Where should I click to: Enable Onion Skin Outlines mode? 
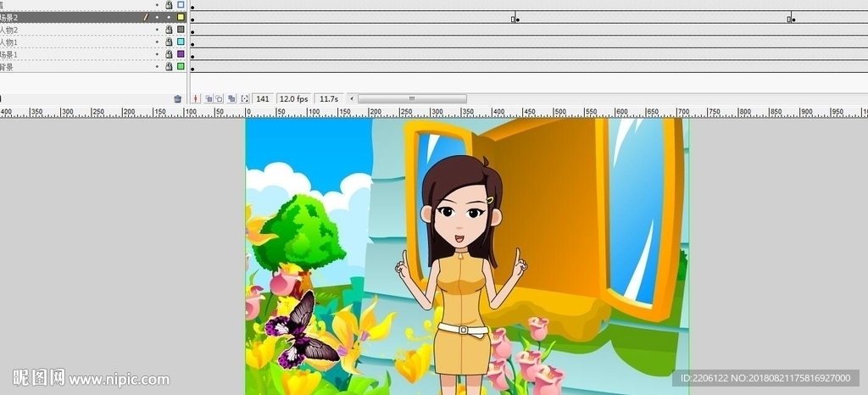tap(220, 98)
